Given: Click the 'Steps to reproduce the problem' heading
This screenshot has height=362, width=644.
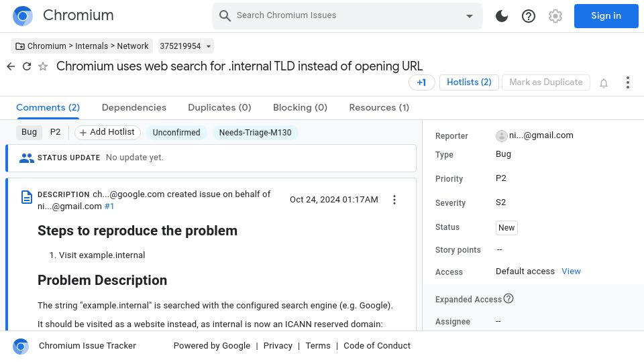Looking at the screenshot, I should pyautogui.click(x=138, y=231).
